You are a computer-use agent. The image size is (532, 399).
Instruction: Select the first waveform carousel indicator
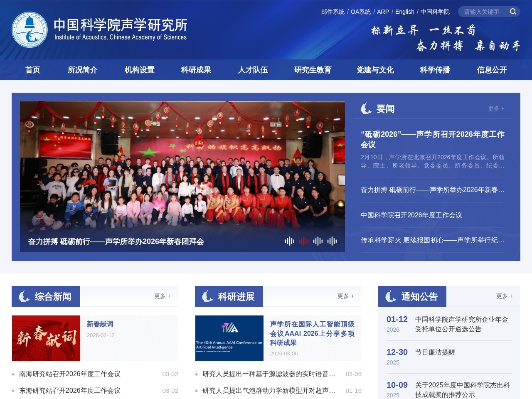pyautogui.click(x=290, y=241)
